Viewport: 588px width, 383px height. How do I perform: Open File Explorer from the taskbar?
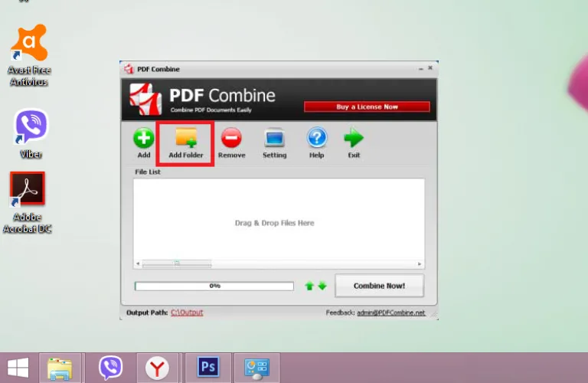click(60, 368)
